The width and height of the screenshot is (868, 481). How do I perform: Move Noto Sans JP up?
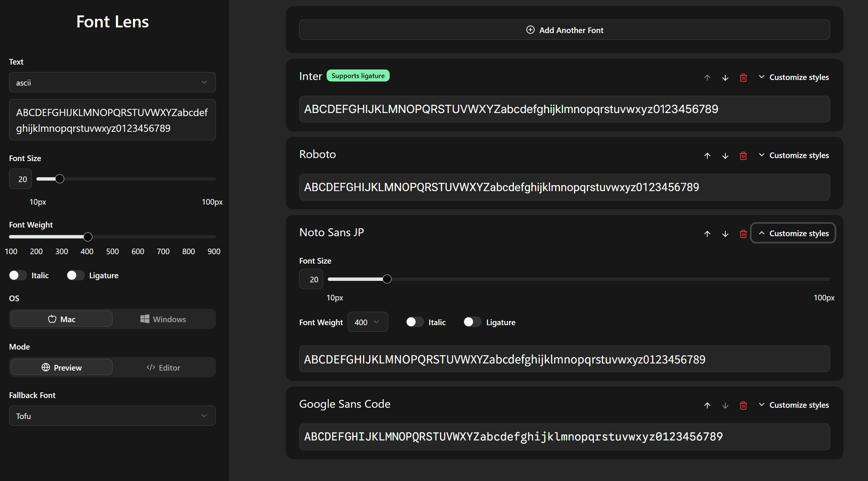pos(707,234)
